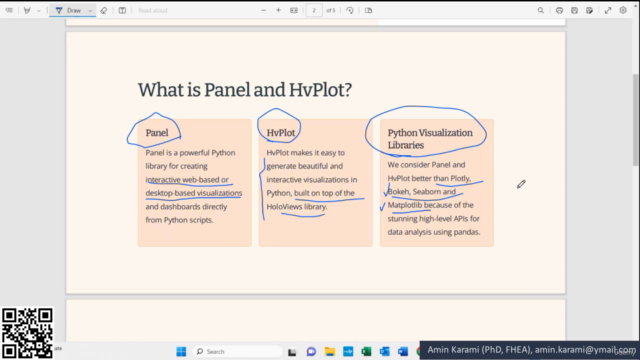This screenshot has width=640, height=360.
Task: Open Task View on the taskbar
Action: click(x=292, y=352)
